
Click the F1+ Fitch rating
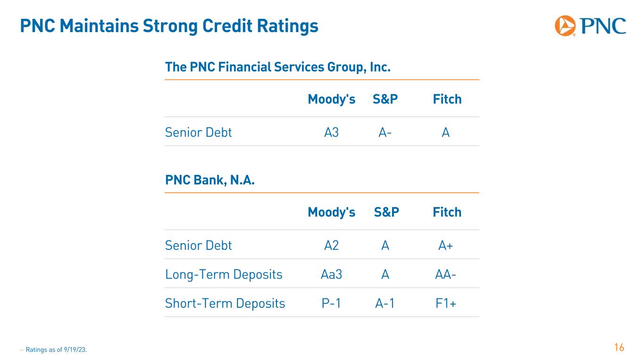[446, 304]
